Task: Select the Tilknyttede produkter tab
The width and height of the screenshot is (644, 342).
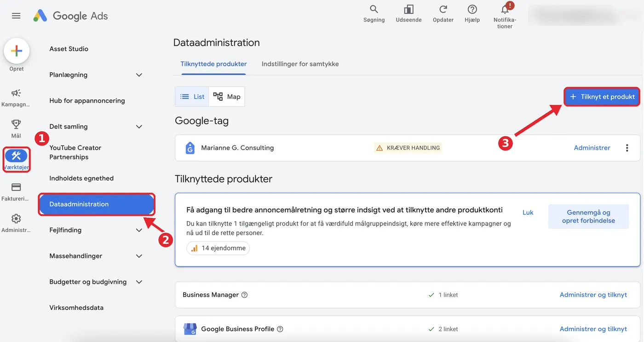Action: [x=213, y=64]
